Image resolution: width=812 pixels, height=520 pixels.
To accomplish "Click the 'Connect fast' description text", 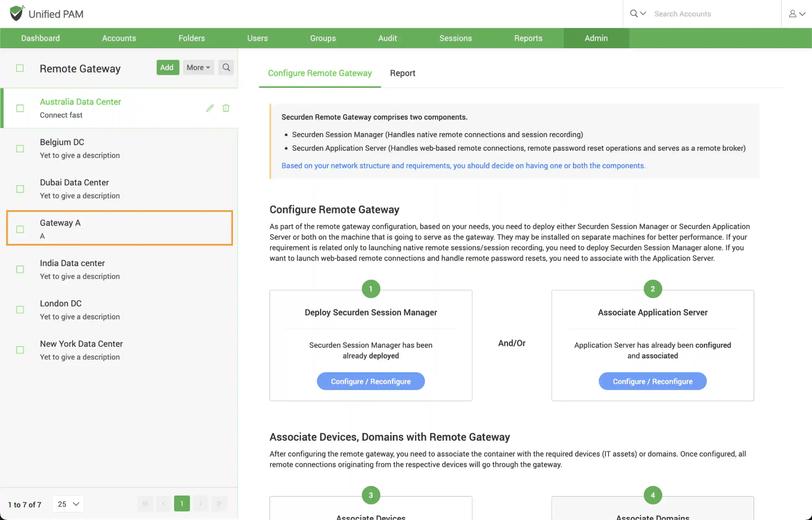I will (x=61, y=115).
